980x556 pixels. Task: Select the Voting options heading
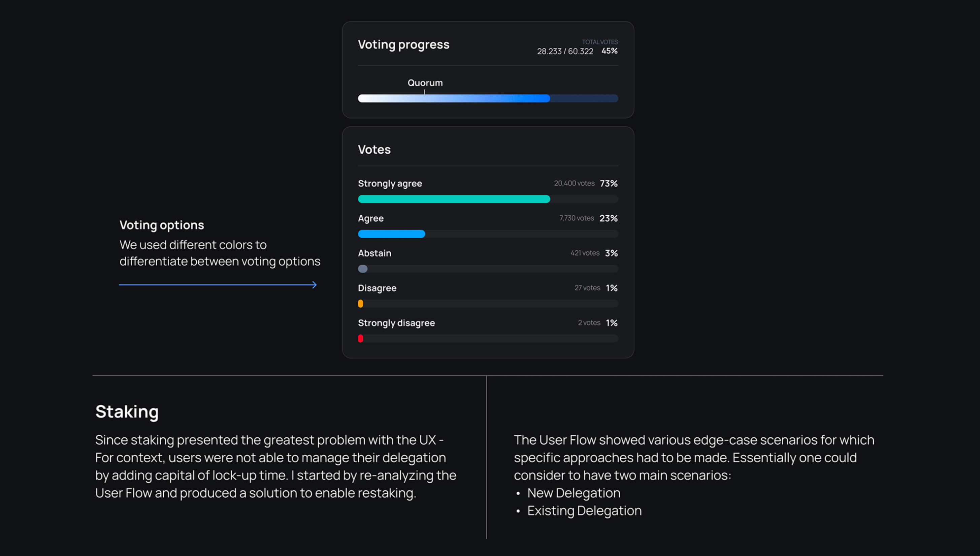[x=162, y=225]
